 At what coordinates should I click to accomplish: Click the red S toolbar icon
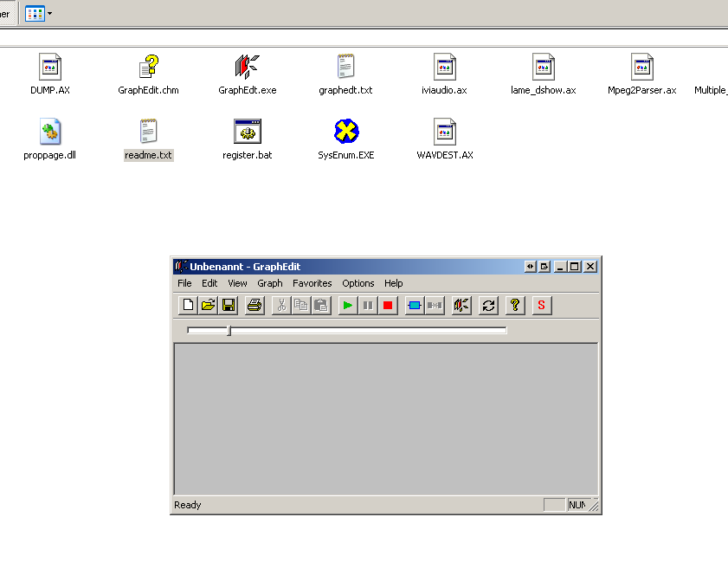point(542,305)
